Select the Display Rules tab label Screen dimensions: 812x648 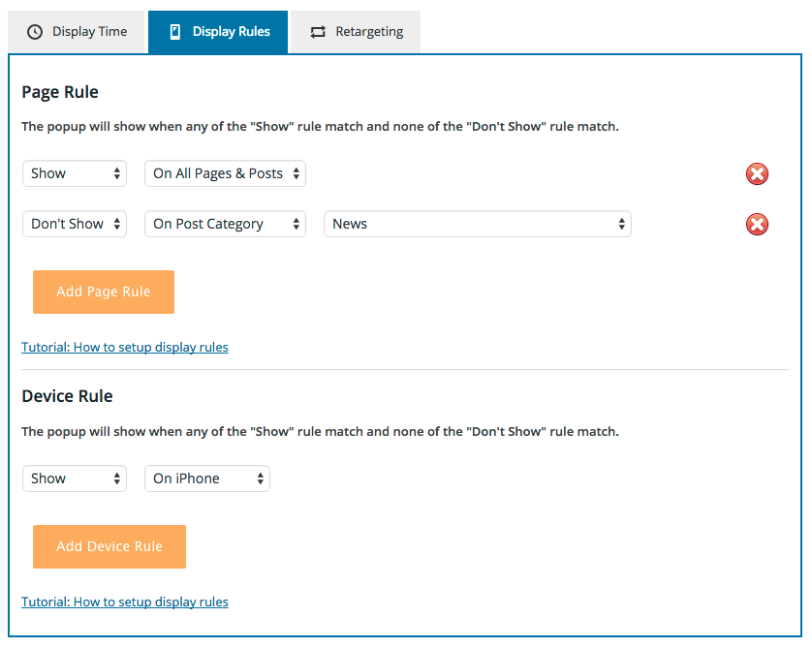(x=231, y=32)
